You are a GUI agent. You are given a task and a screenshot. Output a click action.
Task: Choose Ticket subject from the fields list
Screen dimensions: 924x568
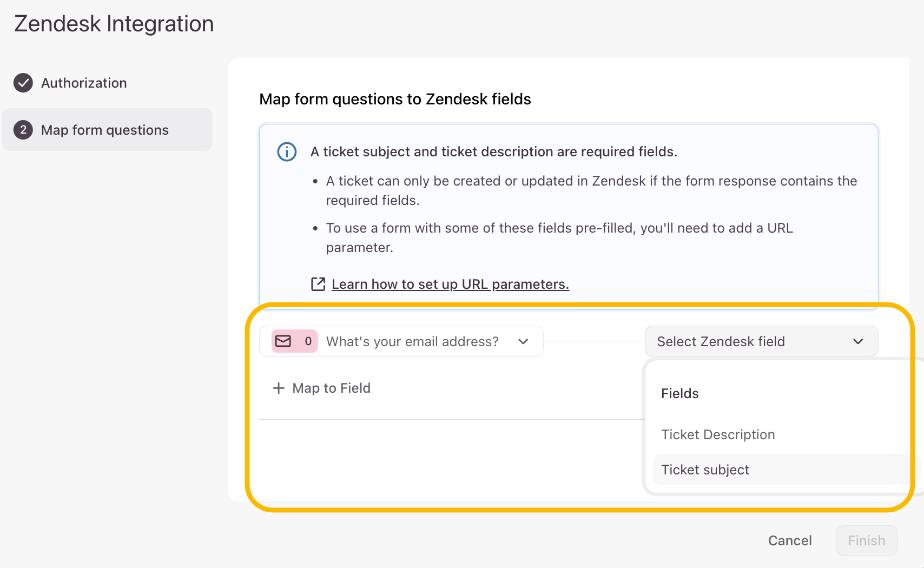(x=705, y=470)
